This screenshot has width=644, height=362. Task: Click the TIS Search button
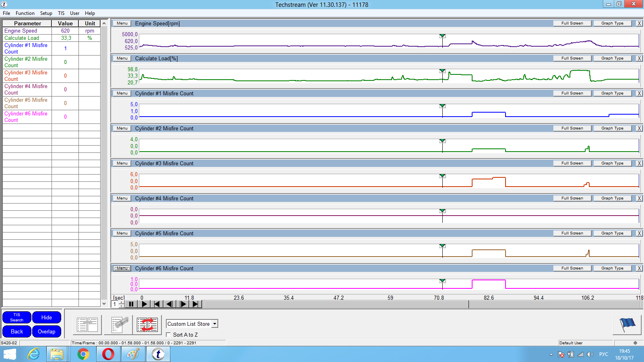[x=17, y=317]
